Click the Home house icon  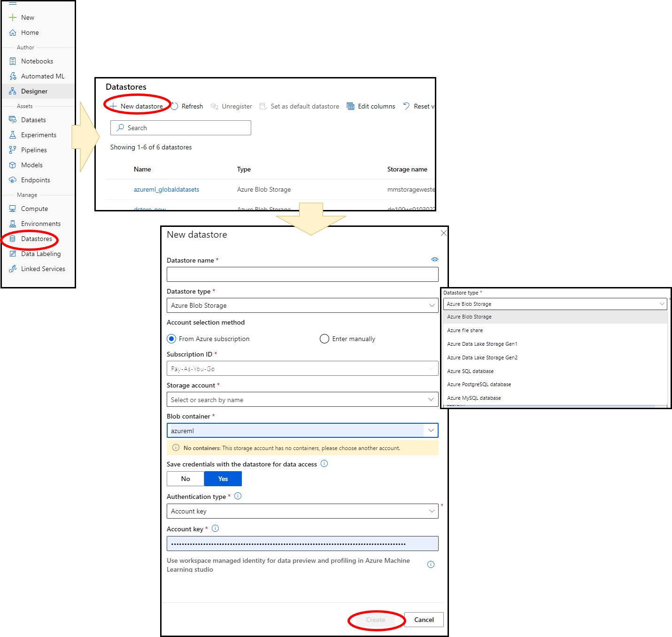coord(13,32)
